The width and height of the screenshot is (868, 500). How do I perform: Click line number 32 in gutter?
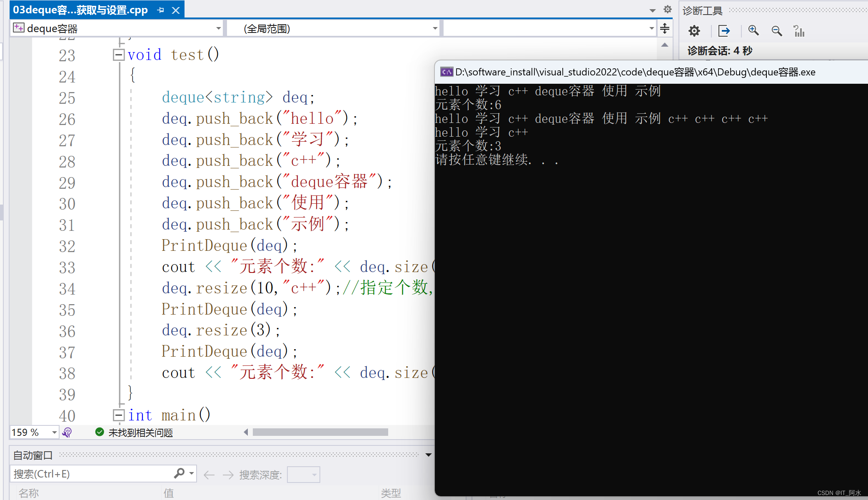click(67, 246)
